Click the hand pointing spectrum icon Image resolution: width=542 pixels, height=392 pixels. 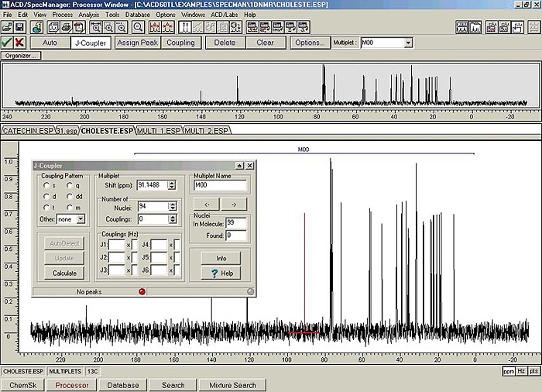coord(517,27)
